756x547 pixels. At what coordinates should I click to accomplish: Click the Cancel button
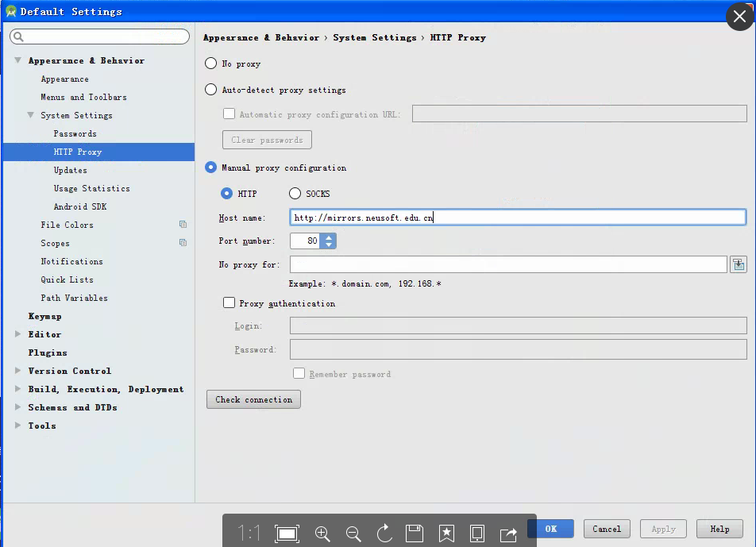coord(607,529)
